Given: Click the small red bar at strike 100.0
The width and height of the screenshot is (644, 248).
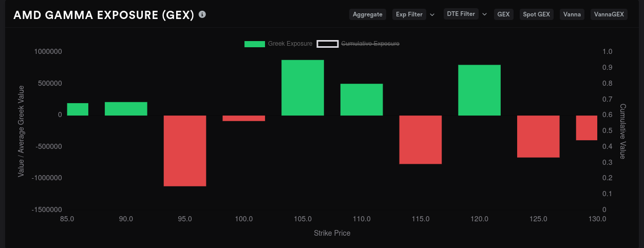Looking at the screenshot, I should [x=244, y=118].
